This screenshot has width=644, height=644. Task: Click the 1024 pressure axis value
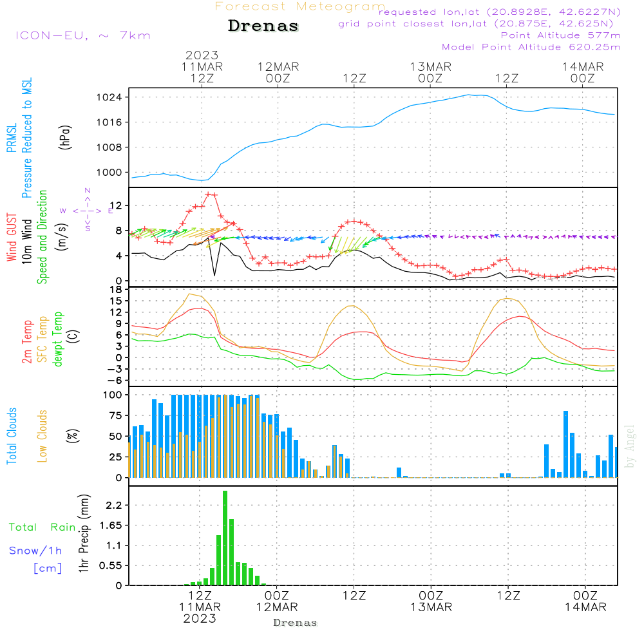point(109,97)
